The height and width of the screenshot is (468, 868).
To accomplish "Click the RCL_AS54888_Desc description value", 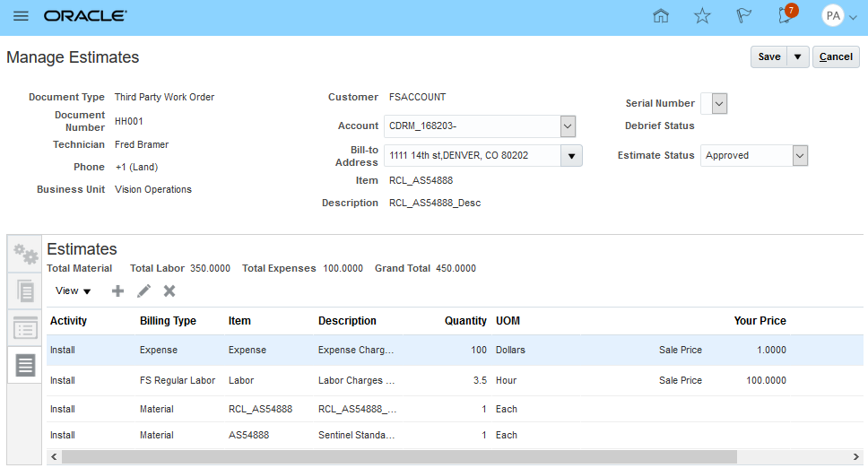I will [435, 203].
